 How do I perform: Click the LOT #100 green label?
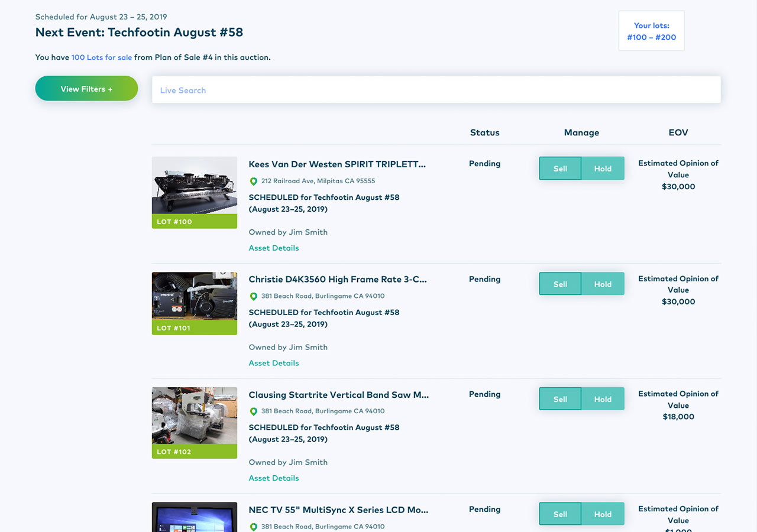[x=195, y=222]
